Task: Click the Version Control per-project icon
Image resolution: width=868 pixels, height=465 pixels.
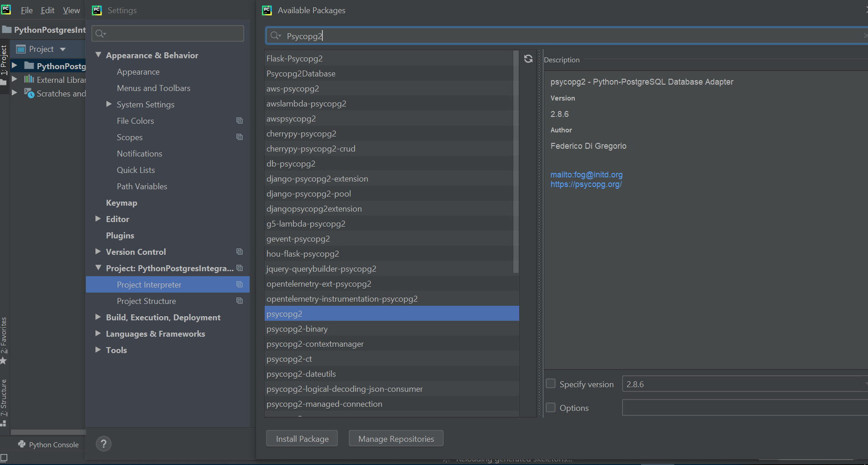Action: click(240, 252)
